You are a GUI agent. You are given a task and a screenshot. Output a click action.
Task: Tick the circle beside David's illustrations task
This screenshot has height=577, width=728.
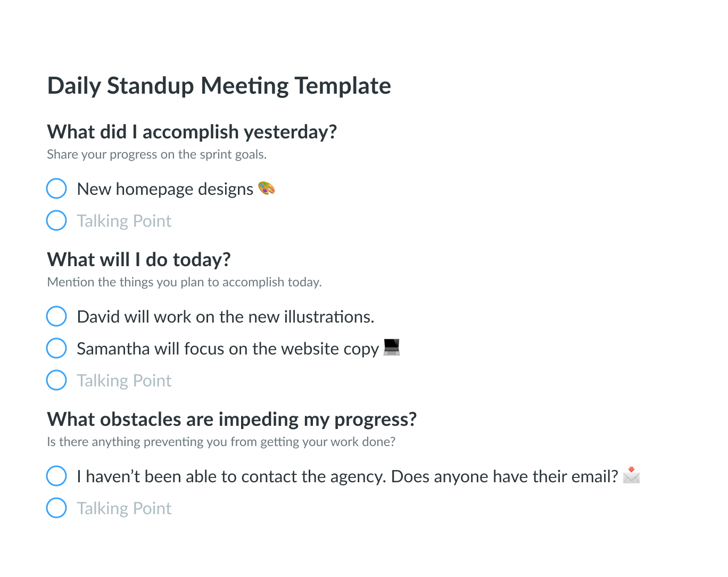click(x=56, y=316)
